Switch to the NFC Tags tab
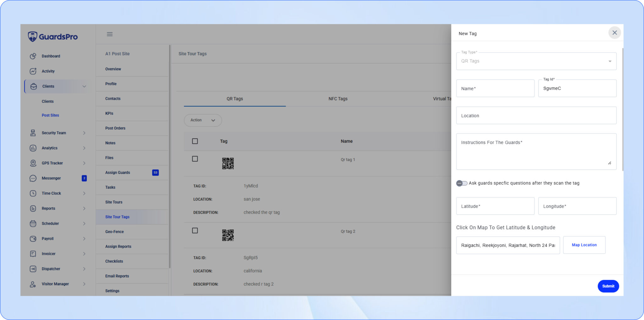The image size is (644, 320). (338, 99)
